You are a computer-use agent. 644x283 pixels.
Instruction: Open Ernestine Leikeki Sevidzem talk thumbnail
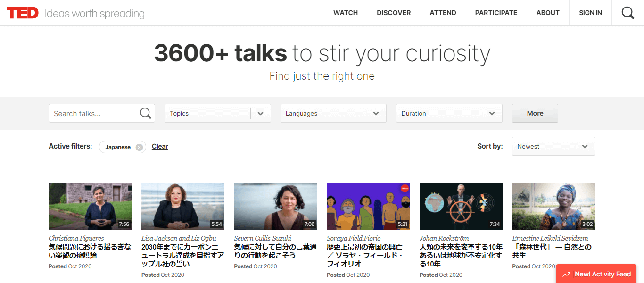point(553,206)
